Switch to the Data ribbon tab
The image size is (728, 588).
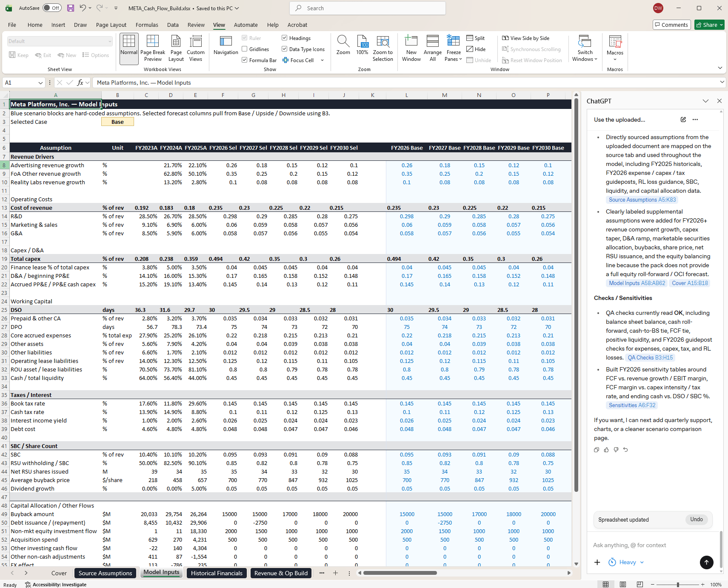(173, 25)
